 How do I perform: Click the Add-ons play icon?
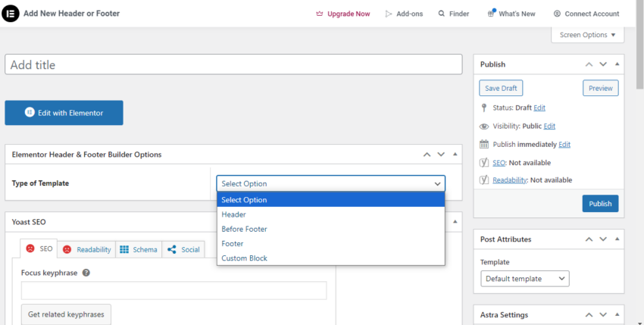tap(388, 14)
